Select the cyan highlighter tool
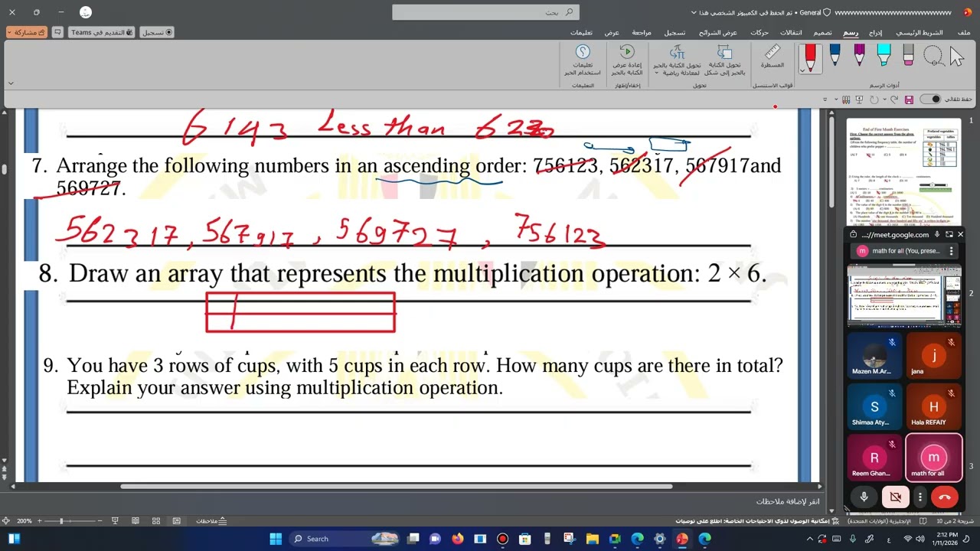The height and width of the screenshot is (551, 980). 884,55
